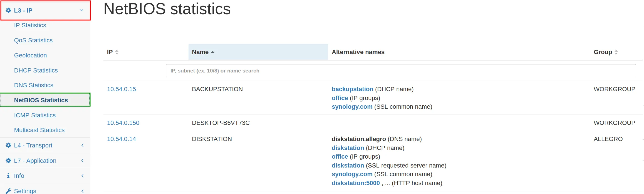Click the sort arrows beside Group header
Screen dimensions: 644x194
click(616, 52)
